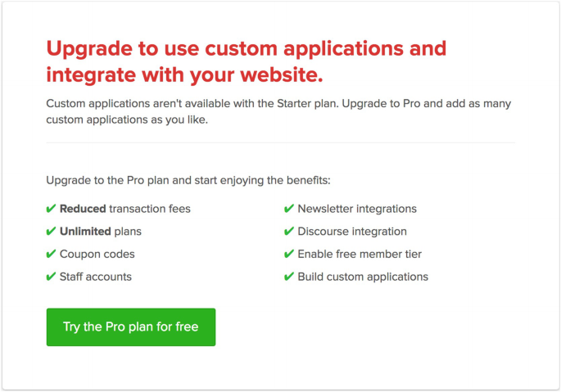Screen dimensions: 561x392
Task: Click the Reduced transaction fees benefit text
Action: (124, 209)
